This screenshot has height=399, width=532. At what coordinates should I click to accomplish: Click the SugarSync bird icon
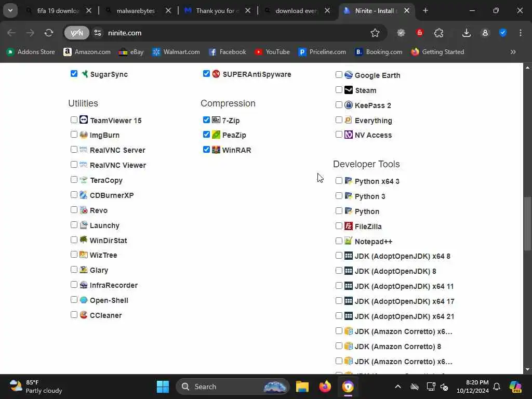85,74
